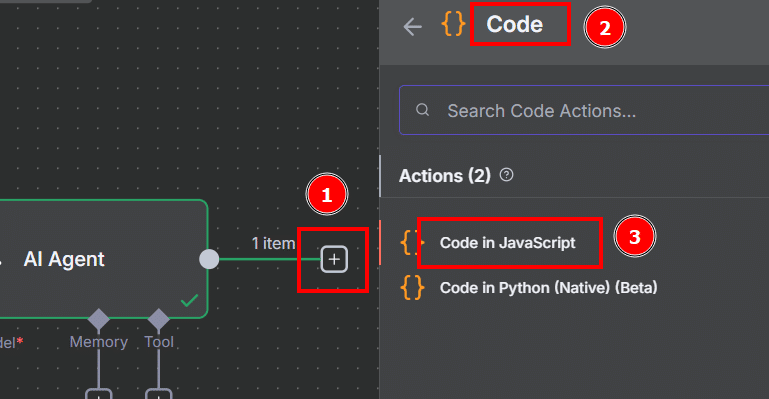
Task: Click the back arrow in Code panel
Action: pyautogui.click(x=412, y=26)
